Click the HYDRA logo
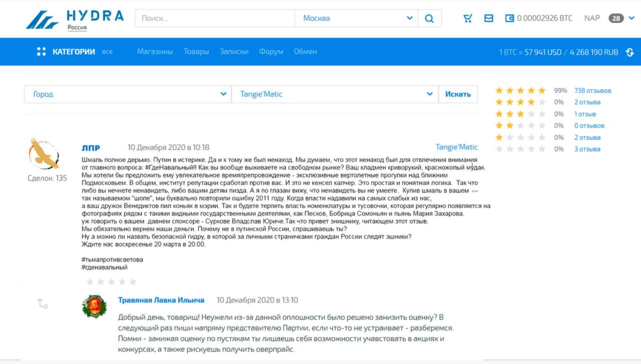 coord(75,20)
